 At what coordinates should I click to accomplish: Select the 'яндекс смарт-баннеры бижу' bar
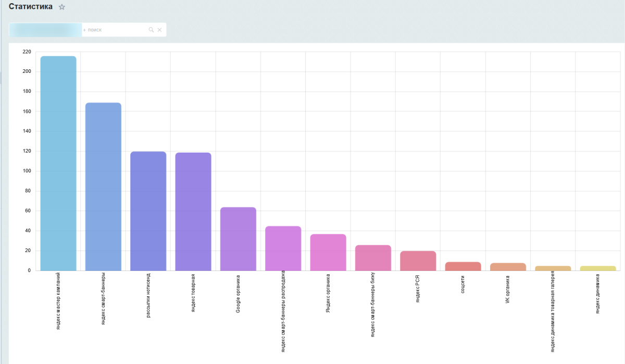[373, 258]
